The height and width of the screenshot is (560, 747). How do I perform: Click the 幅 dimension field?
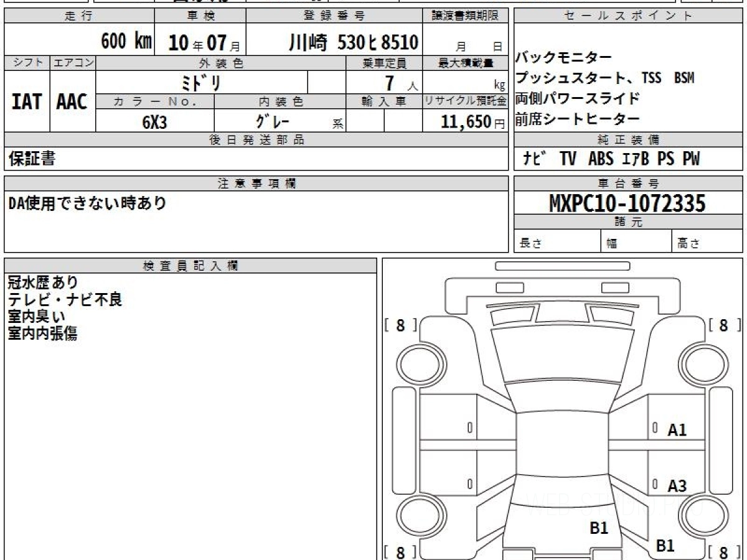tap(636, 242)
